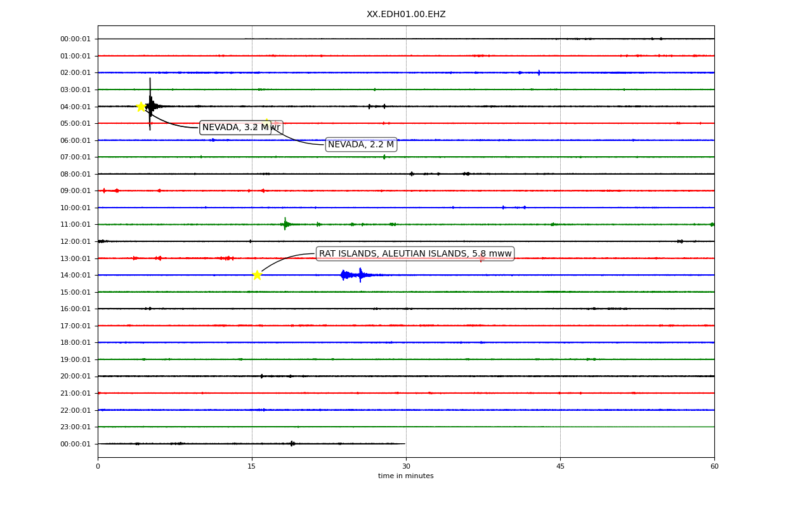
Task: Click the 60 tick label on x-axis
Action: point(714,467)
